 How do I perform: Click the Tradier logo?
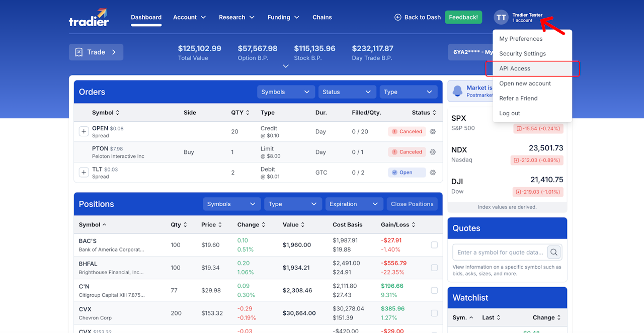point(89,17)
